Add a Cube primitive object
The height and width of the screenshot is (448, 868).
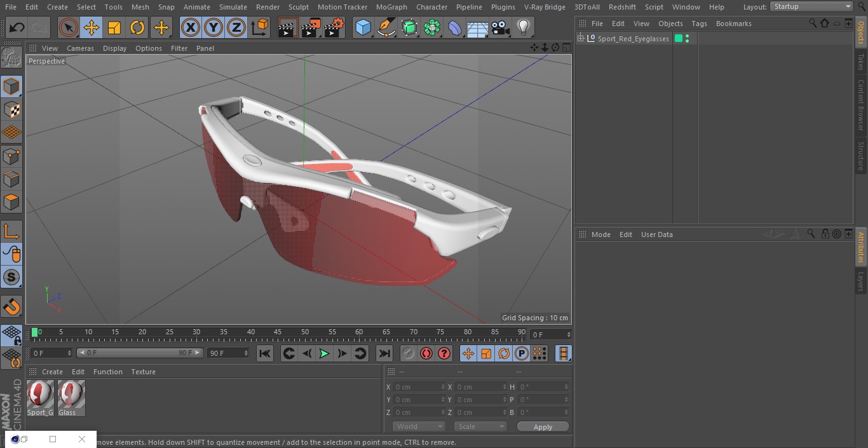coord(363,28)
